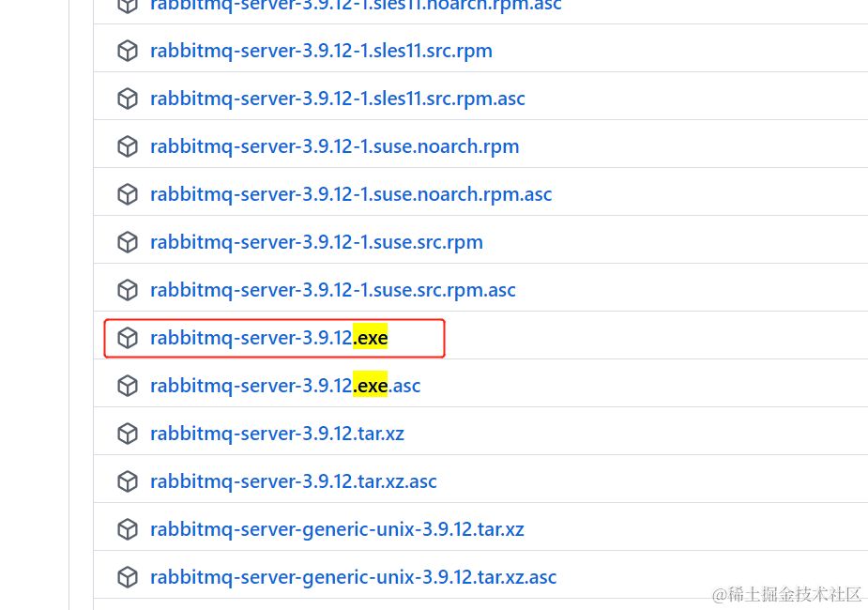Download rabbitmq-server-3.9.12.tar.xz archive
The width and height of the screenshot is (868, 610).
(x=277, y=434)
